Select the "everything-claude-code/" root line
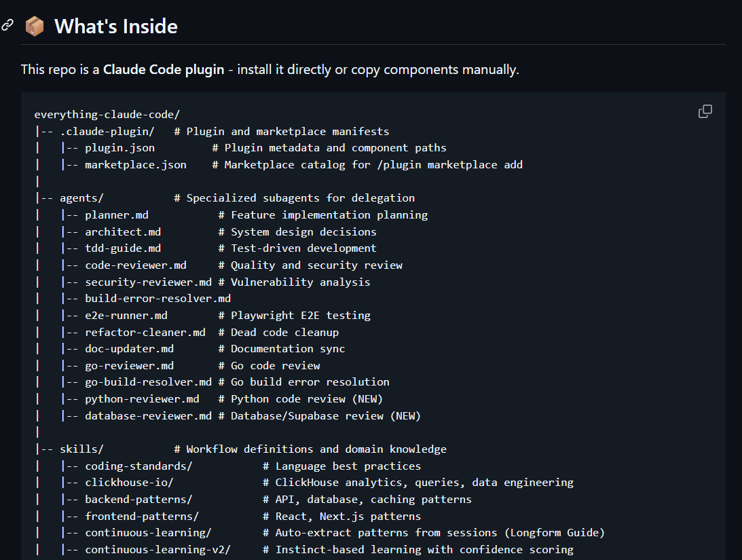 (x=107, y=115)
